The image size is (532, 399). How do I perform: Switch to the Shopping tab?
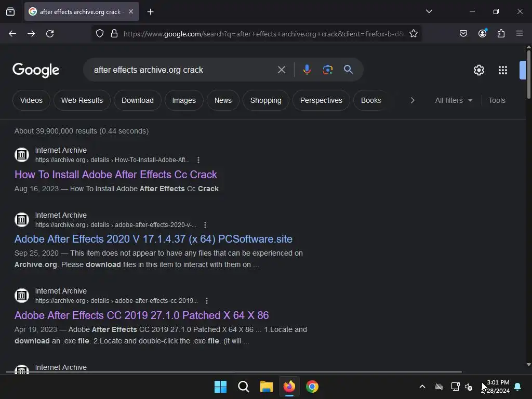pyautogui.click(x=265, y=100)
